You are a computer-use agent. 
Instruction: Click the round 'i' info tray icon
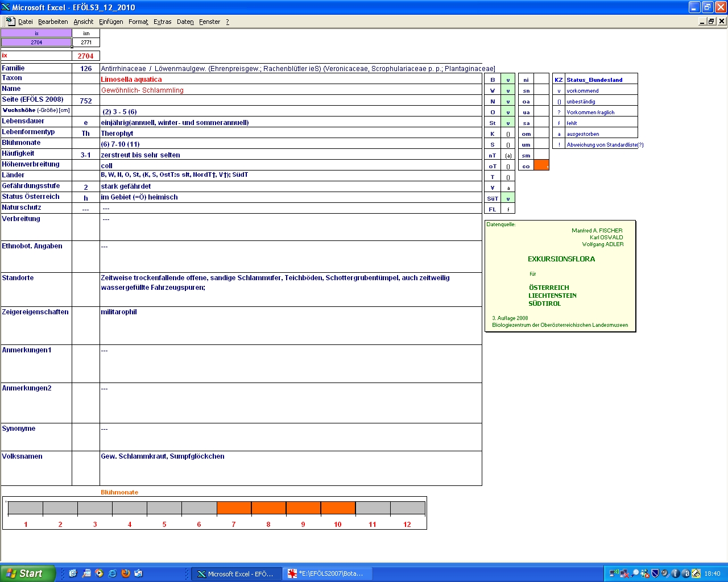pos(675,573)
